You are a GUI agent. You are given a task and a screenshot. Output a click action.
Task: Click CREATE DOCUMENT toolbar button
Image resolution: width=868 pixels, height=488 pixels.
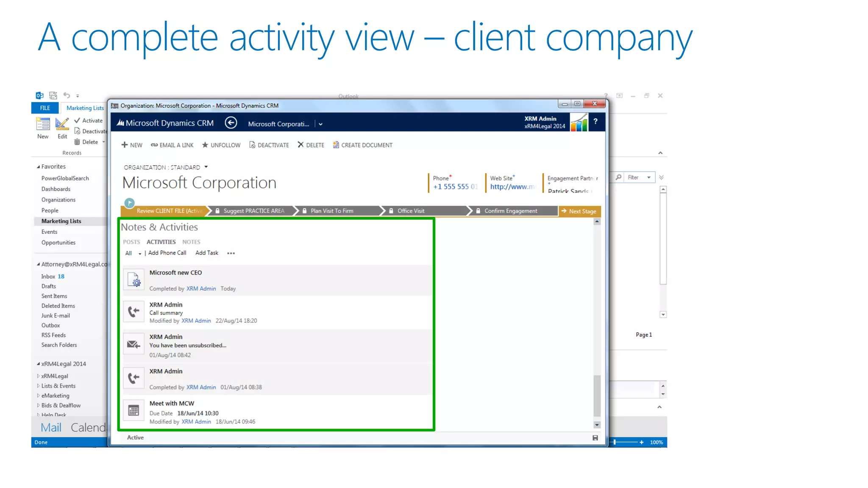coord(363,145)
